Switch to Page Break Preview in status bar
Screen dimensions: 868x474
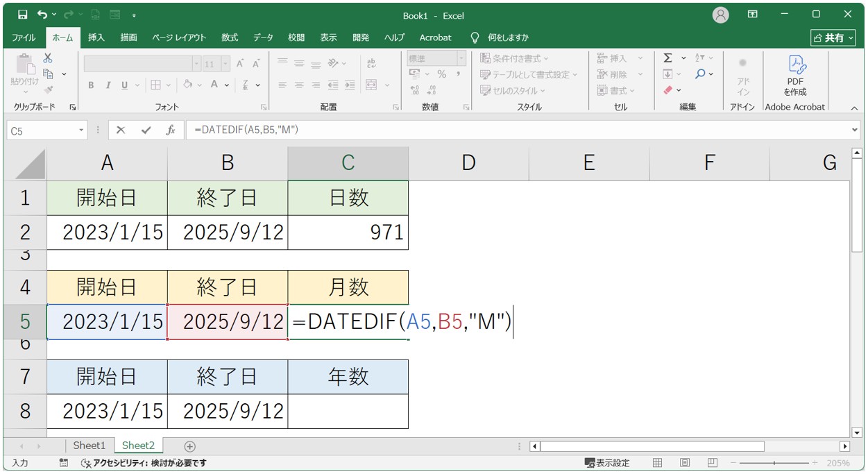pos(712,463)
